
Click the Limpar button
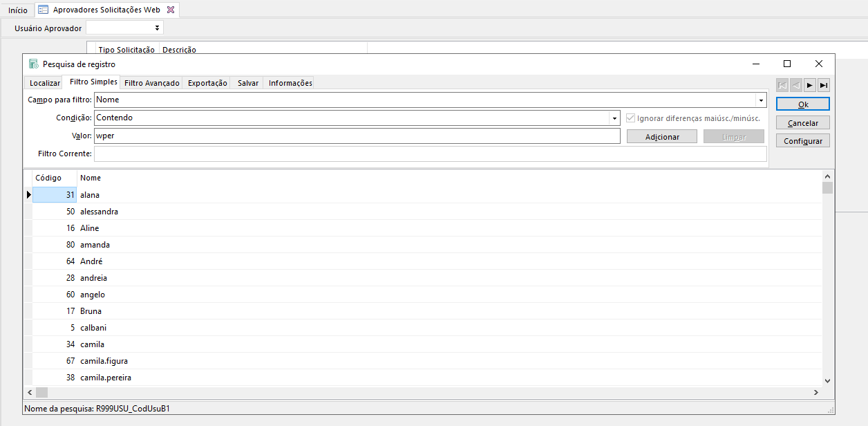point(734,137)
